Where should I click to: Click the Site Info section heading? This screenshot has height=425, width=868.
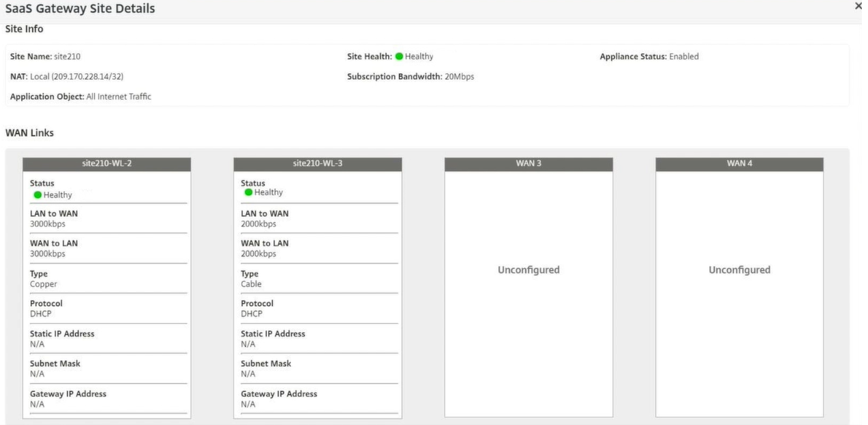pyautogui.click(x=25, y=29)
